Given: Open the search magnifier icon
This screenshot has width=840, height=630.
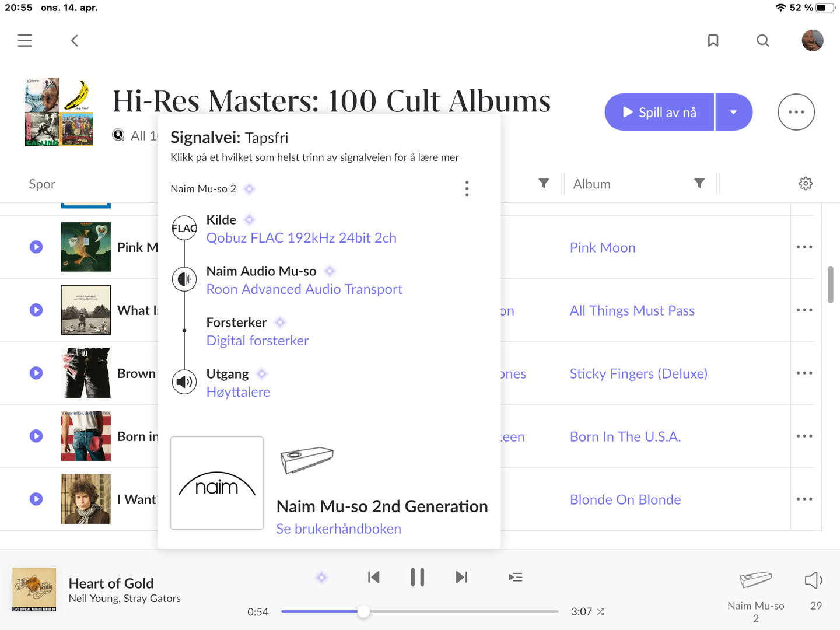Looking at the screenshot, I should (x=763, y=40).
